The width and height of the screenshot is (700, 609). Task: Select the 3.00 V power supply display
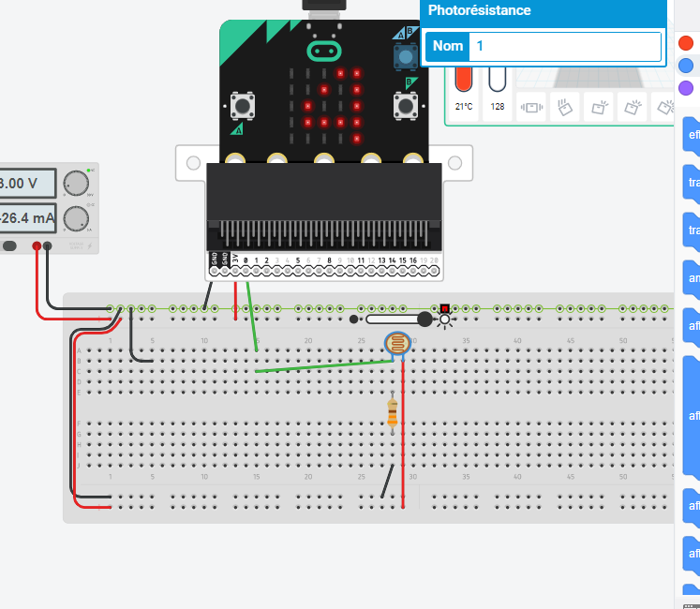click(x=28, y=183)
